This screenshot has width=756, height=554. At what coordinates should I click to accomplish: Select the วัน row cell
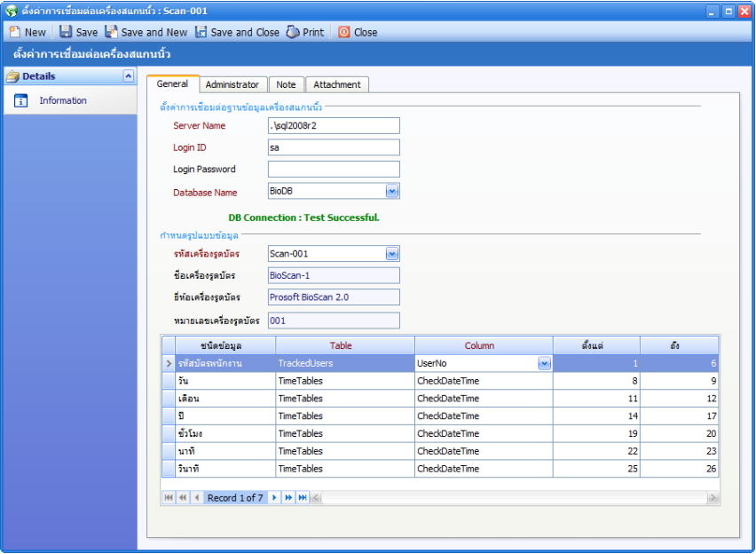pyautogui.click(x=225, y=381)
